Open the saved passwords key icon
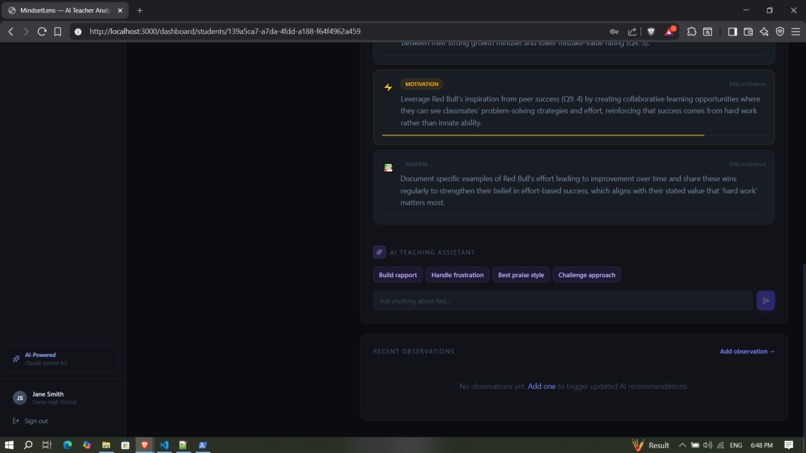This screenshot has height=453, width=806. tap(614, 31)
